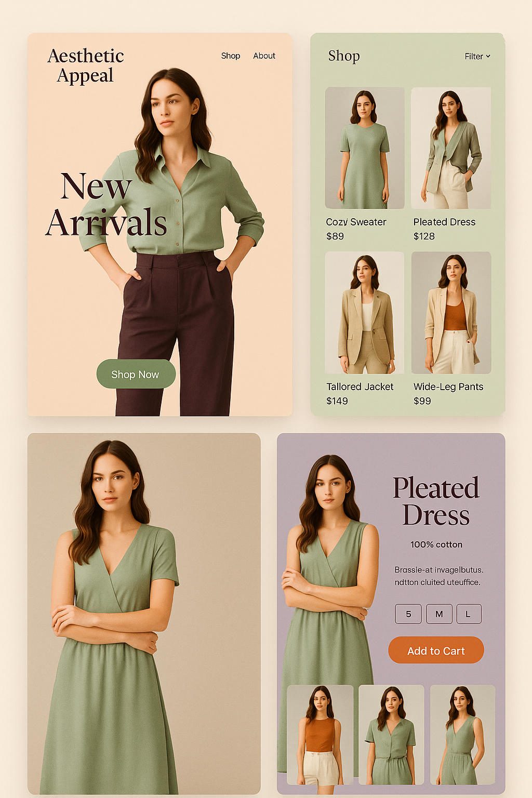This screenshot has width=532, height=798.
Task: Click the Aesthetic Appeal logo
Action: pos(86,65)
